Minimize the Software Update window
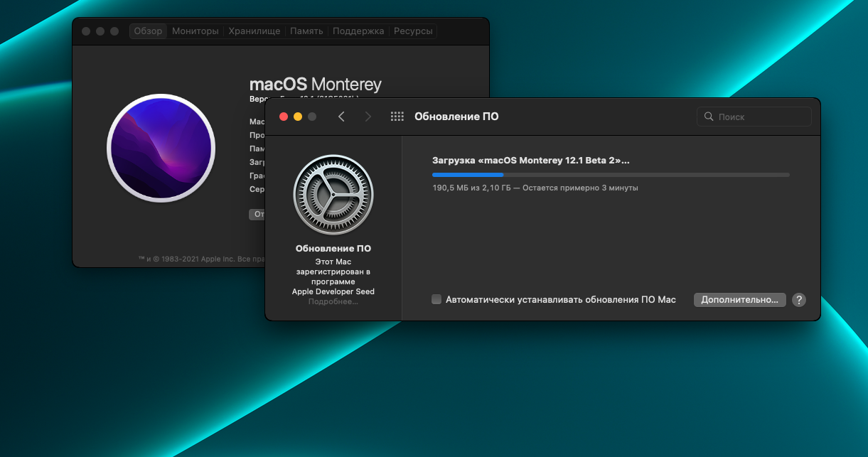 [298, 117]
